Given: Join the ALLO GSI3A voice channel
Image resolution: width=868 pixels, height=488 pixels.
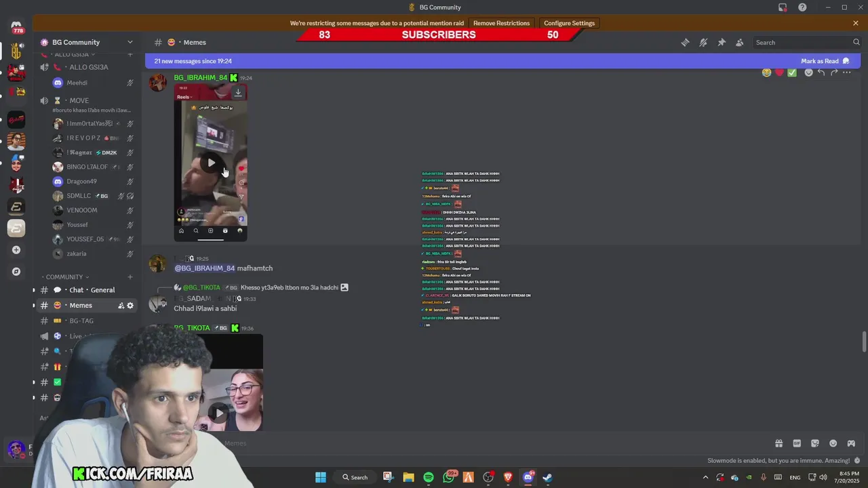Looking at the screenshot, I should (x=88, y=67).
